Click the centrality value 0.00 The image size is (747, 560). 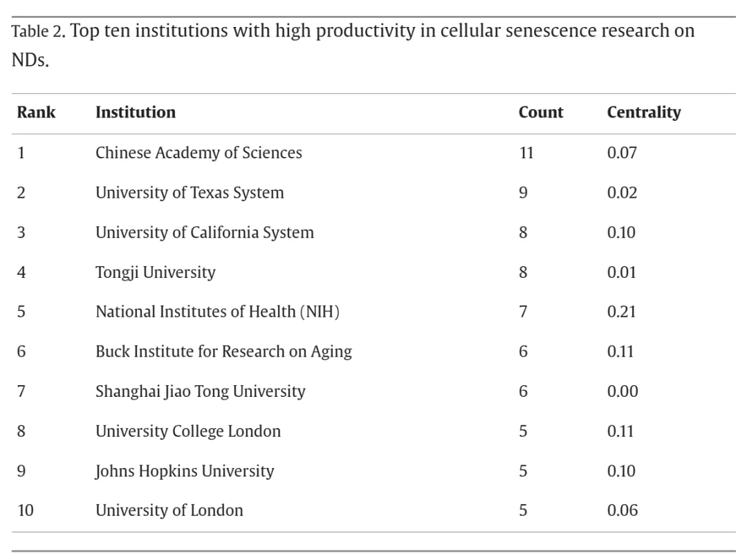click(x=622, y=391)
